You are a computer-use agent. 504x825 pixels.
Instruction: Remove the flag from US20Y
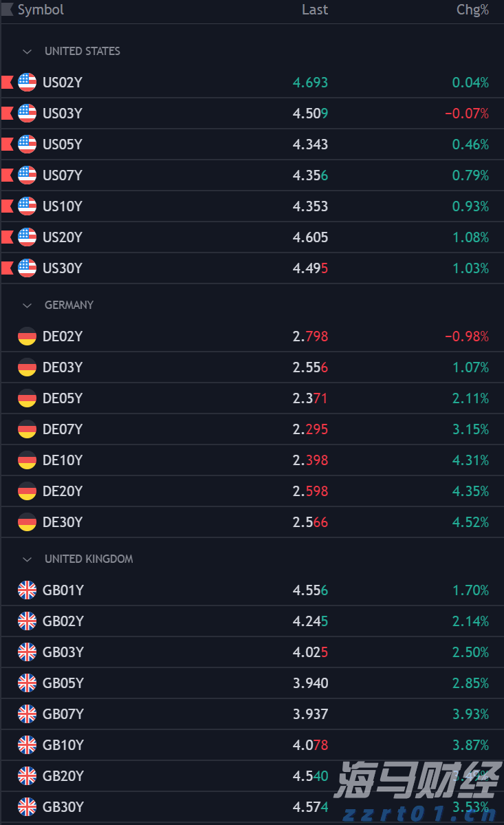[7, 237]
